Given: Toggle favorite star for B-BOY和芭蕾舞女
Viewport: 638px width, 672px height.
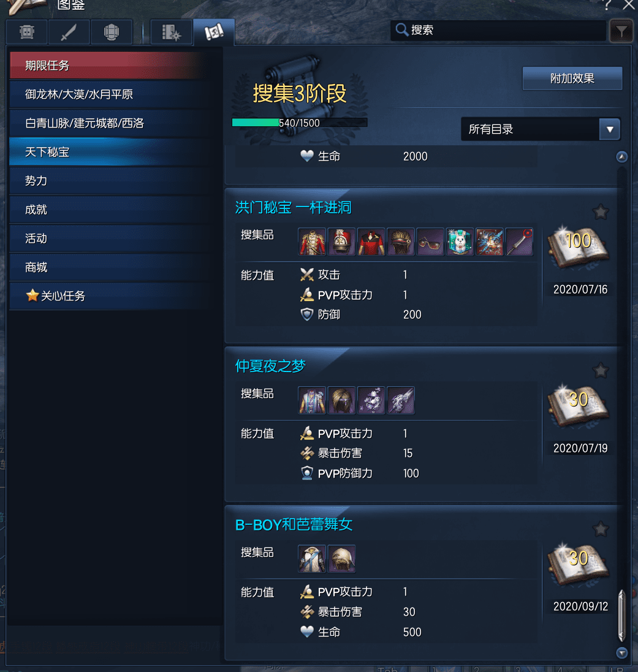Looking at the screenshot, I should click(x=601, y=529).
